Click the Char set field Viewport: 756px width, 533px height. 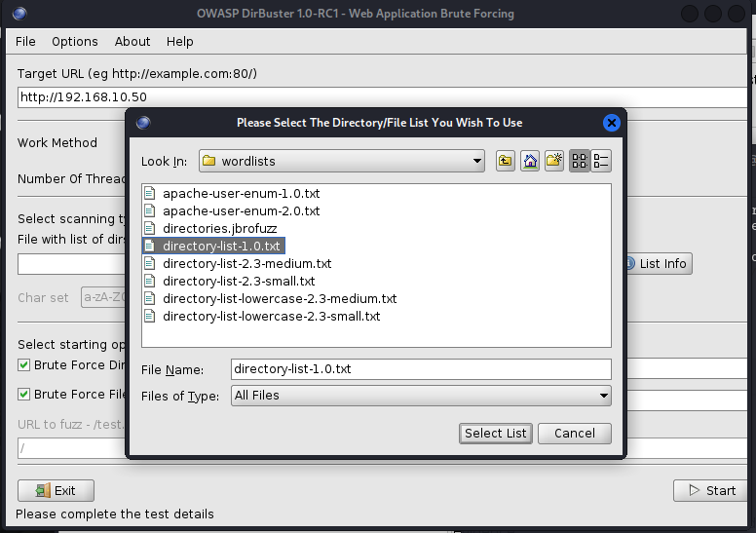click(x=103, y=297)
